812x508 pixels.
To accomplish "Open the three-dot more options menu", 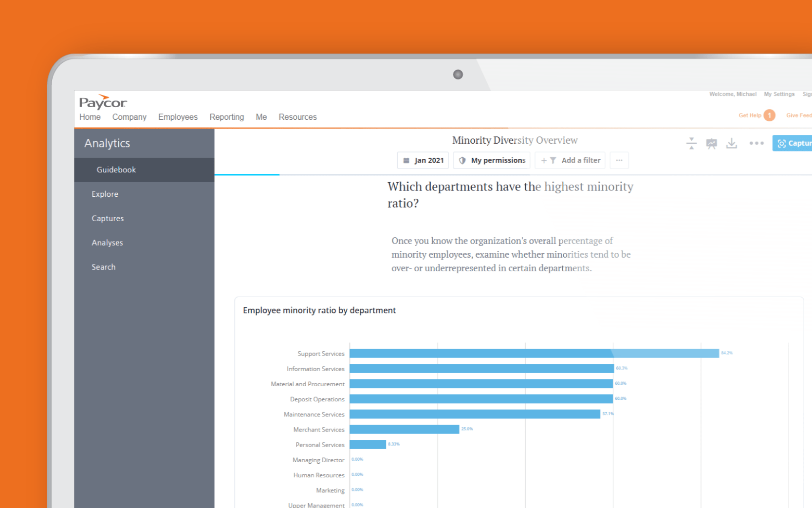I will [x=757, y=143].
